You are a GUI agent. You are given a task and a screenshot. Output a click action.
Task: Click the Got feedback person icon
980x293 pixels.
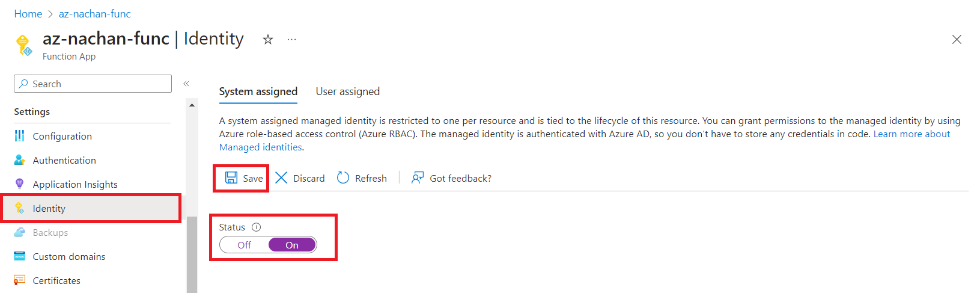point(418,177)
